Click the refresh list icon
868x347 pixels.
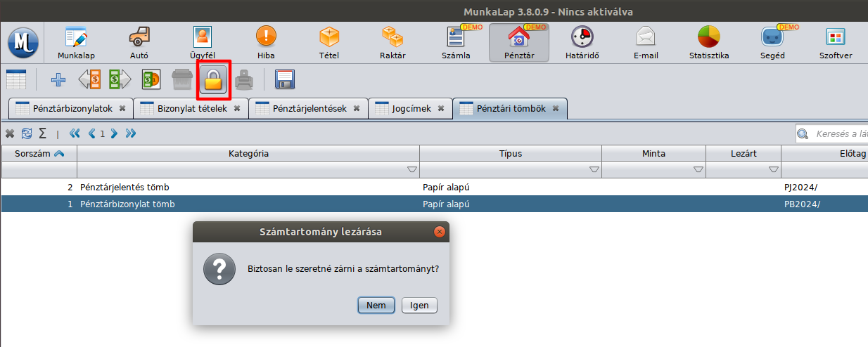coord(27,133)
